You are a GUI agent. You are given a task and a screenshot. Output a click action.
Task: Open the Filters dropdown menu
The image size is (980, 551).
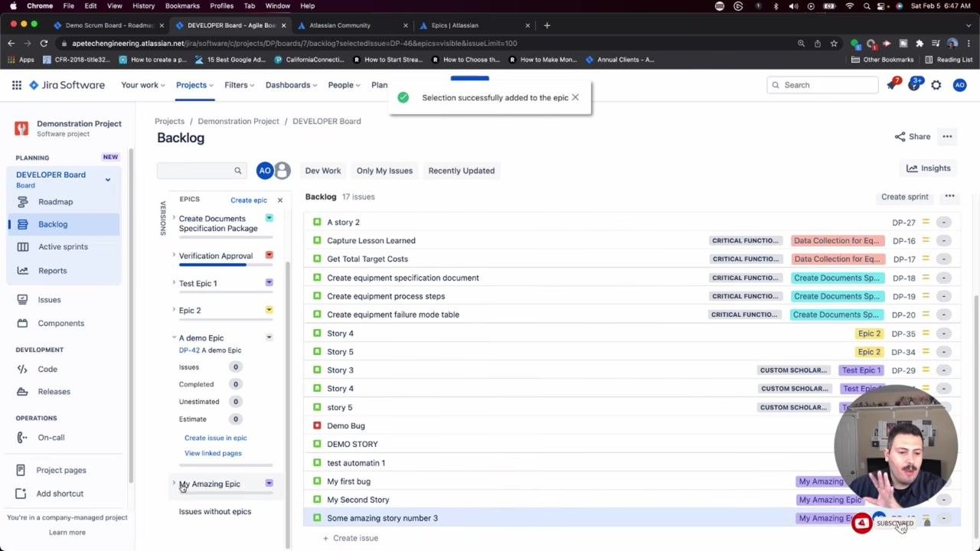pos(239,85)
